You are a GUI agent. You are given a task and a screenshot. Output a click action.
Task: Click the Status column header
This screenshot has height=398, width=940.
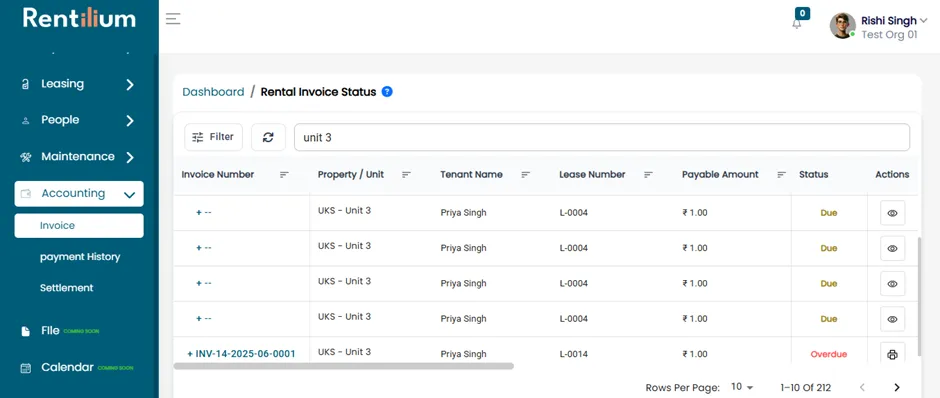pos(814,174)
